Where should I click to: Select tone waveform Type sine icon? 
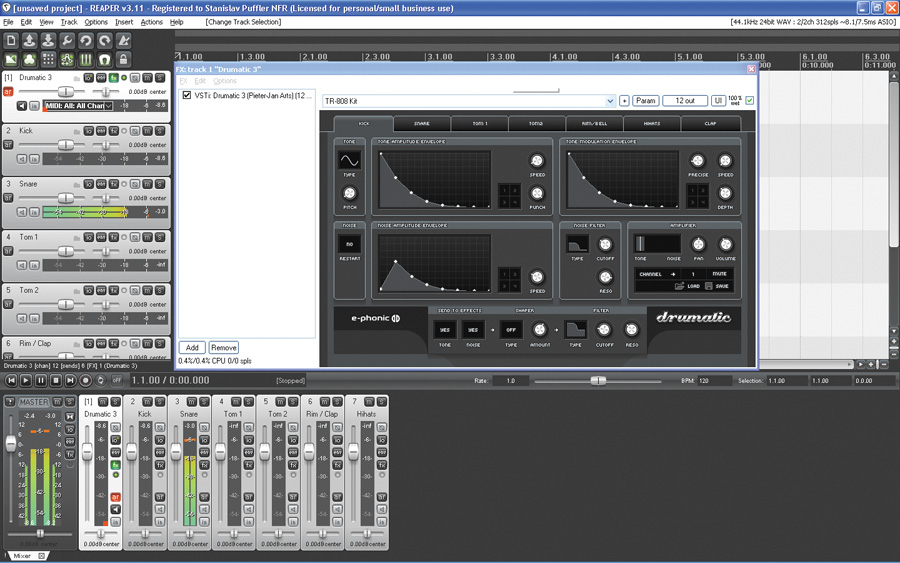(350, 160)
